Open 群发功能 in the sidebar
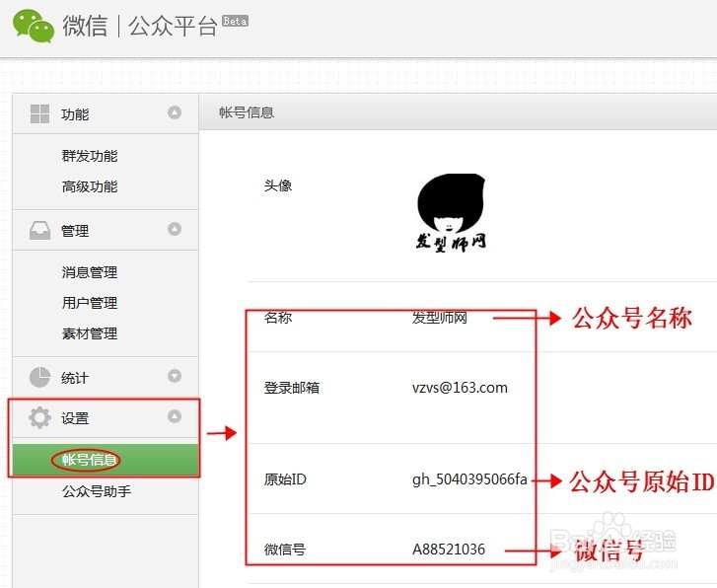Image resolution: width=717 pixels, height=588 pixels. point(90,156)
